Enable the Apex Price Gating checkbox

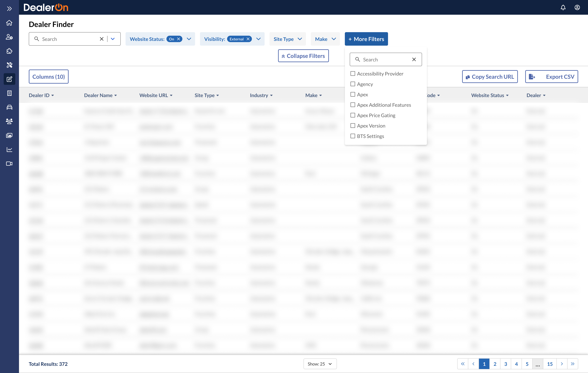(x=353, y=115)
